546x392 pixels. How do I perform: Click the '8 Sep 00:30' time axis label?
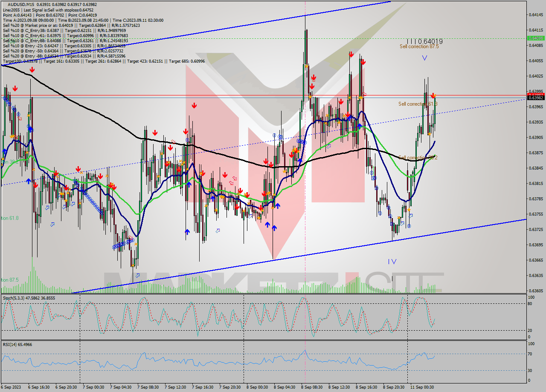click(257, 387)
